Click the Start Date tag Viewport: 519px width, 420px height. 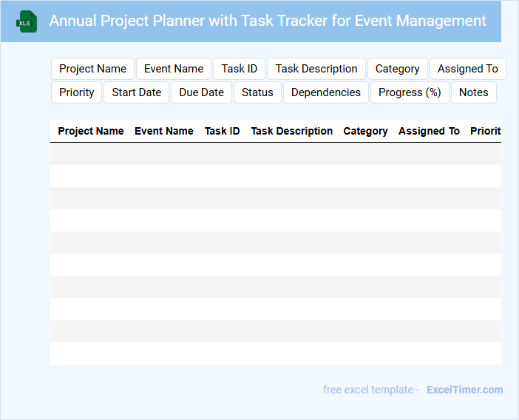137,92
